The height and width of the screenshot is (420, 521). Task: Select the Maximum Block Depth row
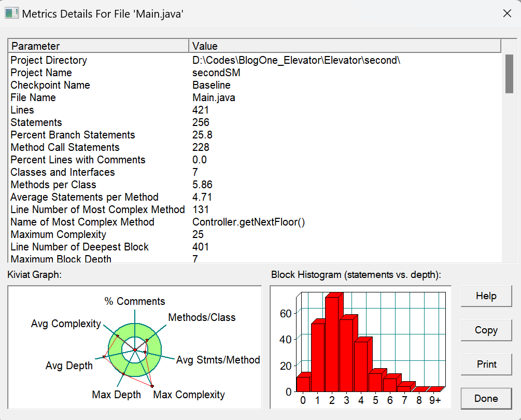[x=255, y=258]
